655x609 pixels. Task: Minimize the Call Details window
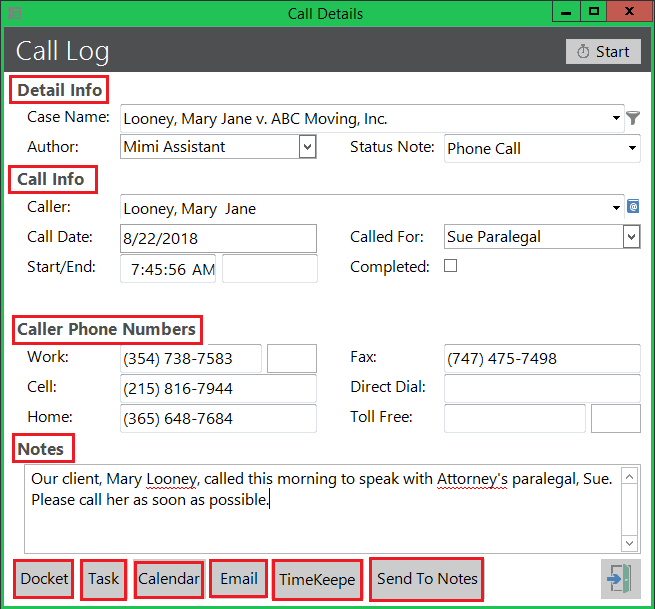[566, 11]
